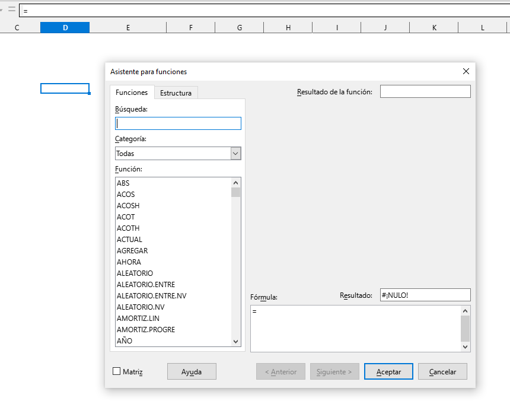Click the Resultado de la función field

425,91
